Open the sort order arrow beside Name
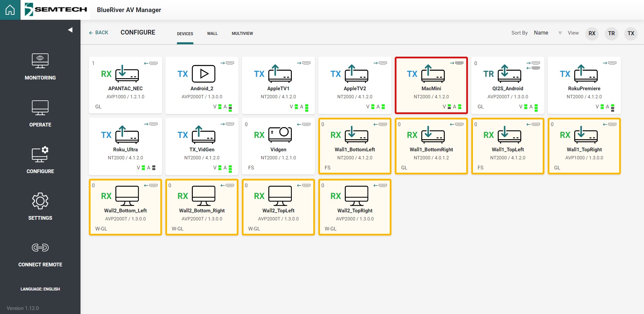 (x=560, y=33)
